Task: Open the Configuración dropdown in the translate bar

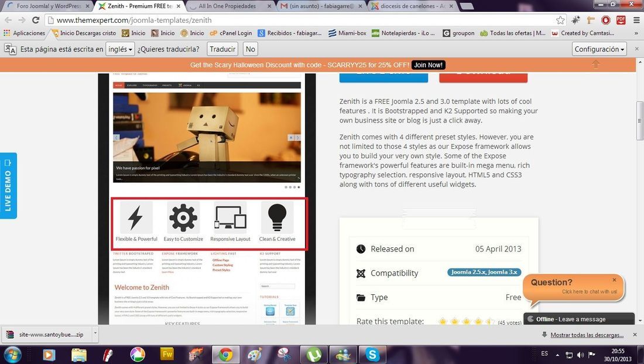Action: tap(600, 49)
